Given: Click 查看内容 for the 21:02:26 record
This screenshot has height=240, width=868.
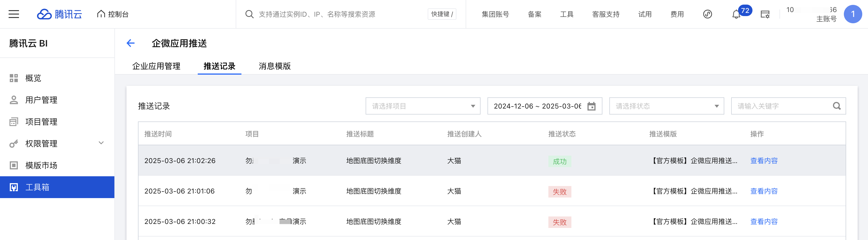Looking at the screenshot, I should [x=764, y=161].
